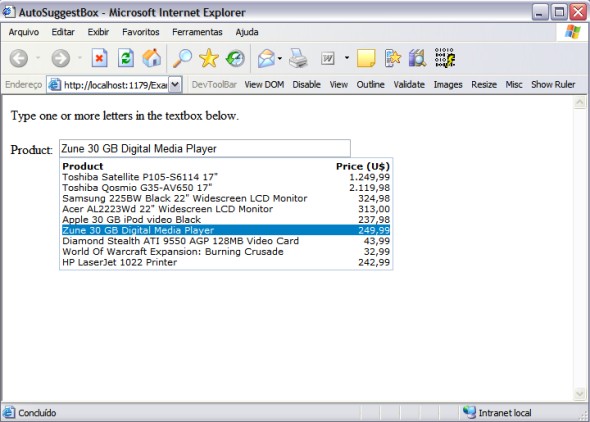Stop loading with the red X icon
Screen dimensions: 590x422
point(99,58)
